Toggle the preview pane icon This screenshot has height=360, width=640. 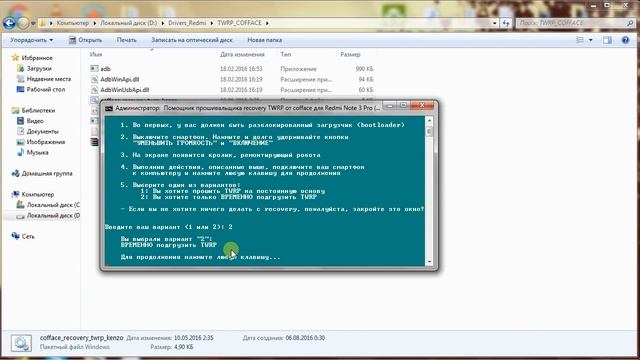click(x=607, y=40)
